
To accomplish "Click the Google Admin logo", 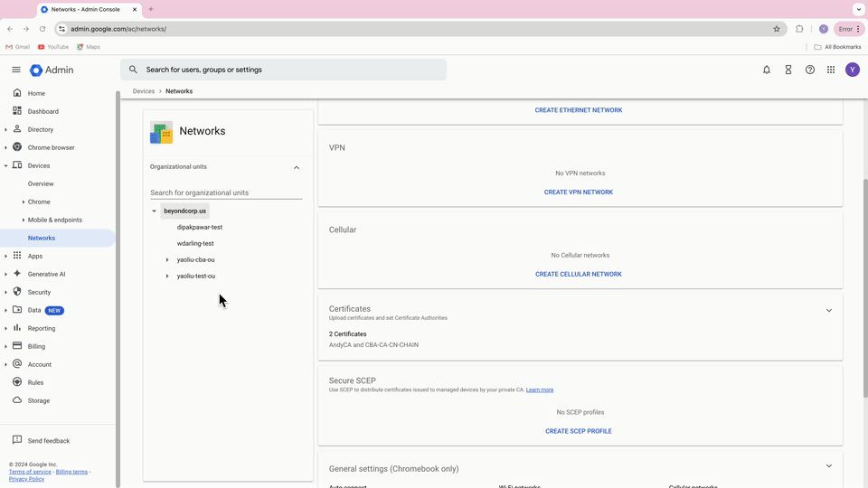I will 52,70.
